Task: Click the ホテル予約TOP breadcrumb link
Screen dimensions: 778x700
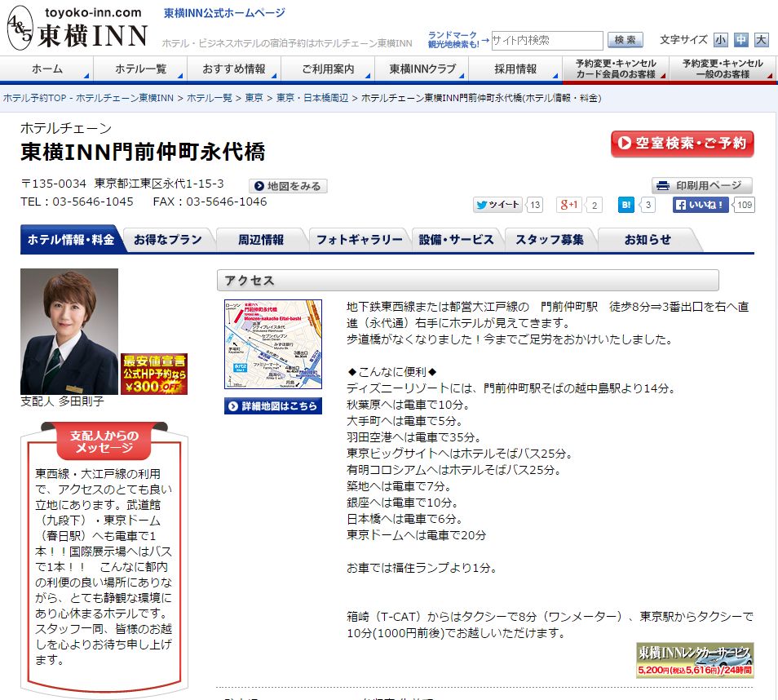Action: click(88, 98)
